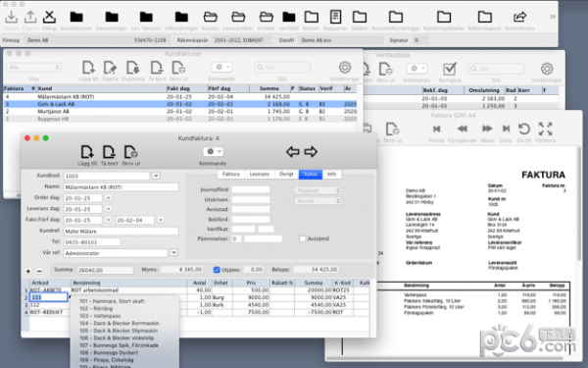588x368 pixels.
Task: Switch to the Info tab
Action: click(x=332, y=175)
